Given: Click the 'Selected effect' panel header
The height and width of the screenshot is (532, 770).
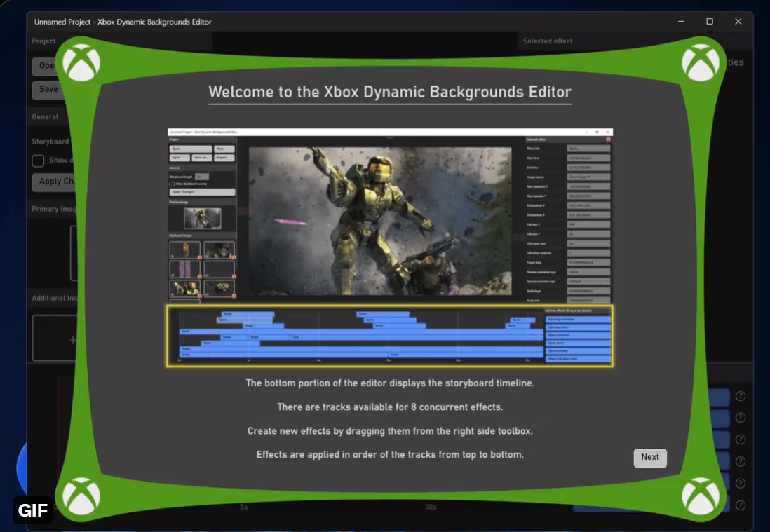Looking at the screenshot, I should coord(548,41).
